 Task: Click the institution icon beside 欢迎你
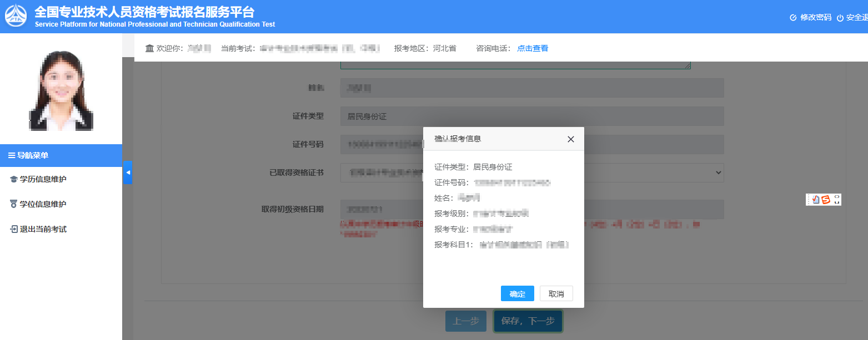coord(149,48)
